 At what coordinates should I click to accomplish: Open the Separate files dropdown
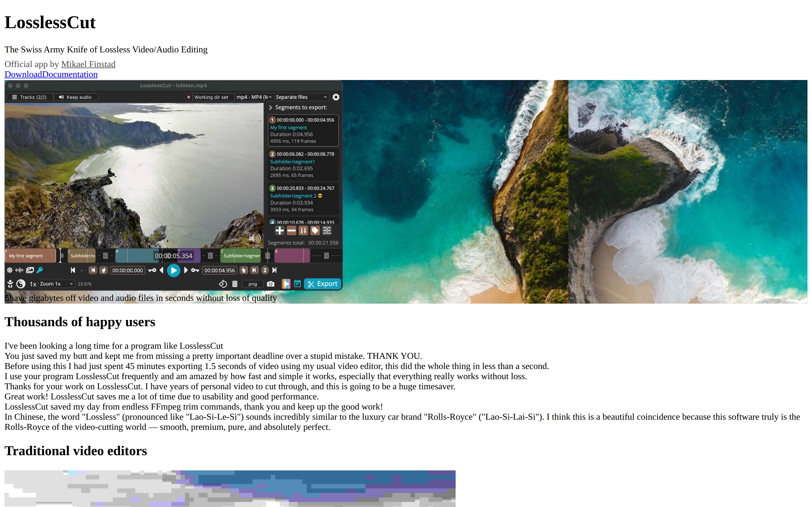click(x=301, y=97)
